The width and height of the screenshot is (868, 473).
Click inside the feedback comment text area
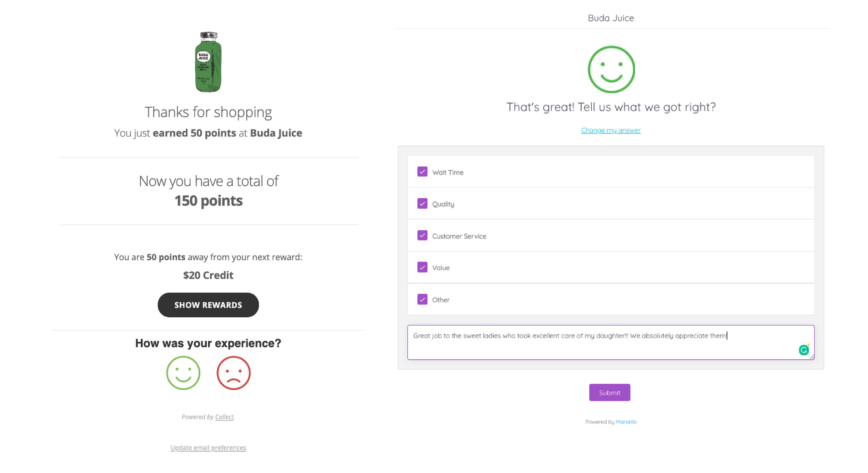tap(610, 342)
